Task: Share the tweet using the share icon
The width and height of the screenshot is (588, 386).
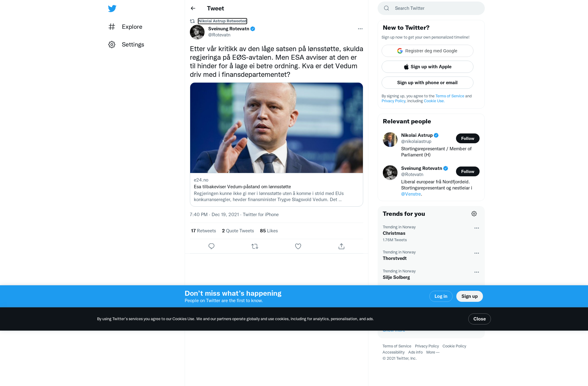Action: point(341,246)
